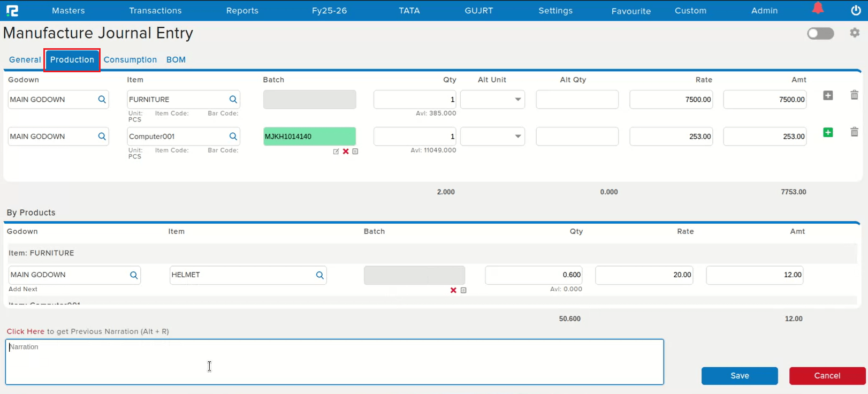This screenshot has height=394, width=868.
Task: Open the BOM tab
Action: click(x=176, y=60)
